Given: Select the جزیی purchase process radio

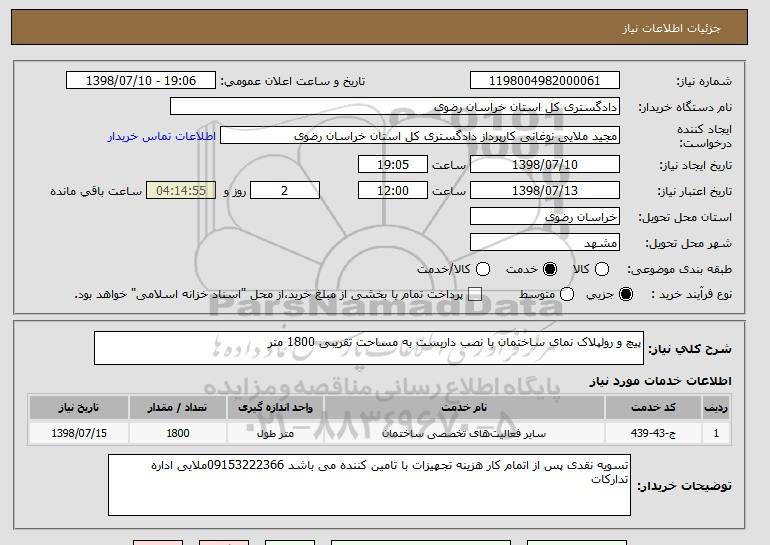Looking at the screenshot, I should pyautogui.click(x=626, y=294).
